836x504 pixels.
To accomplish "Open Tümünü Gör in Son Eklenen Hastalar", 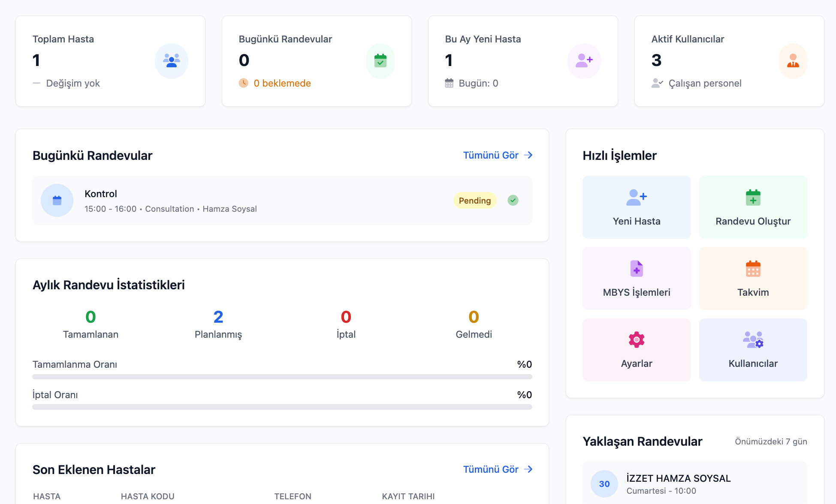I will tap(491, 469).
